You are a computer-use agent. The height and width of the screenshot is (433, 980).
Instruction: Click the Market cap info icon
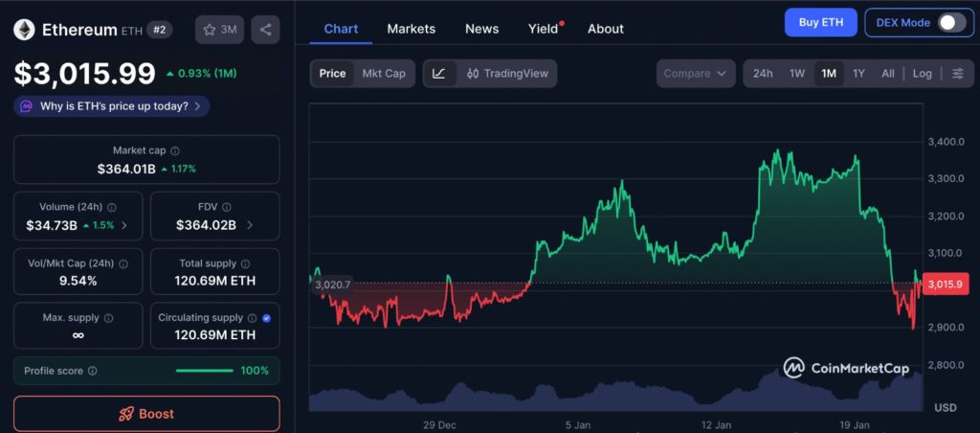175,150
